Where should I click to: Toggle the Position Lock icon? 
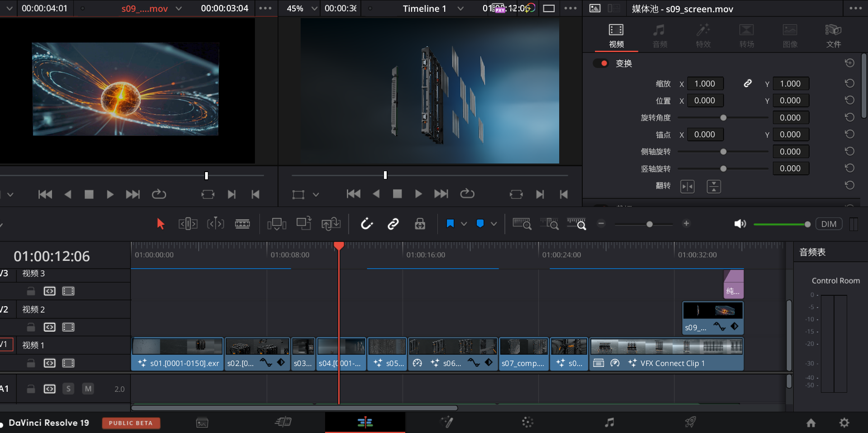coord(420,224)
